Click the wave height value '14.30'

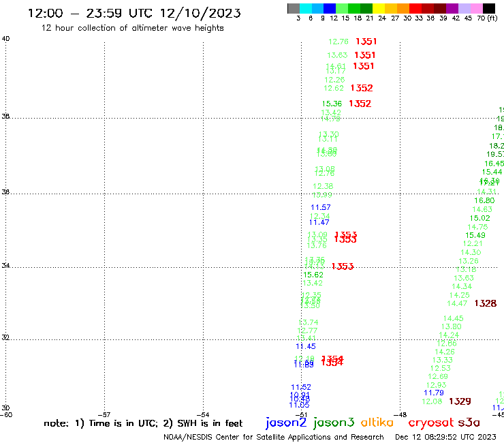click(x=471, y=253)
